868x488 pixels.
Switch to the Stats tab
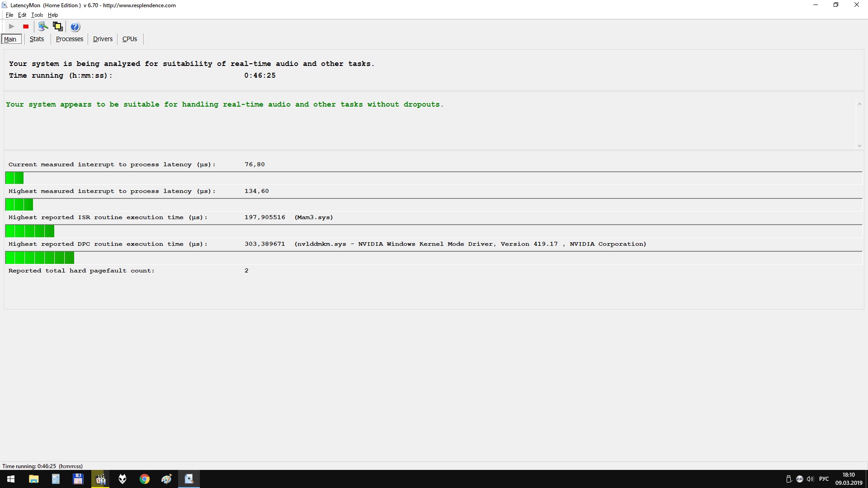tap(37, 39)
